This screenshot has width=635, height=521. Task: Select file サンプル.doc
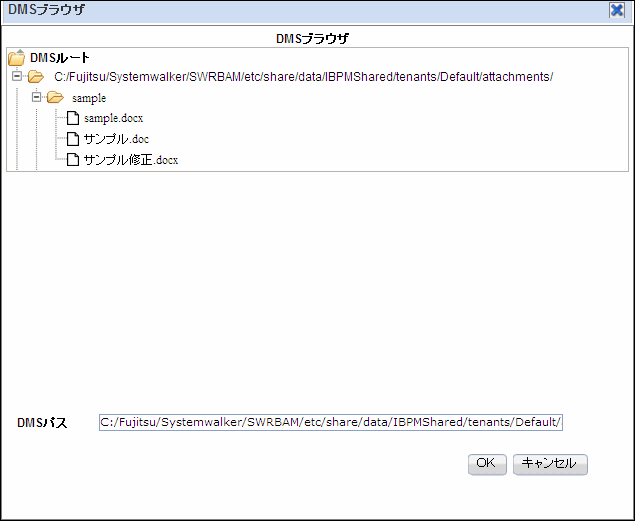[x=116, y=139]
